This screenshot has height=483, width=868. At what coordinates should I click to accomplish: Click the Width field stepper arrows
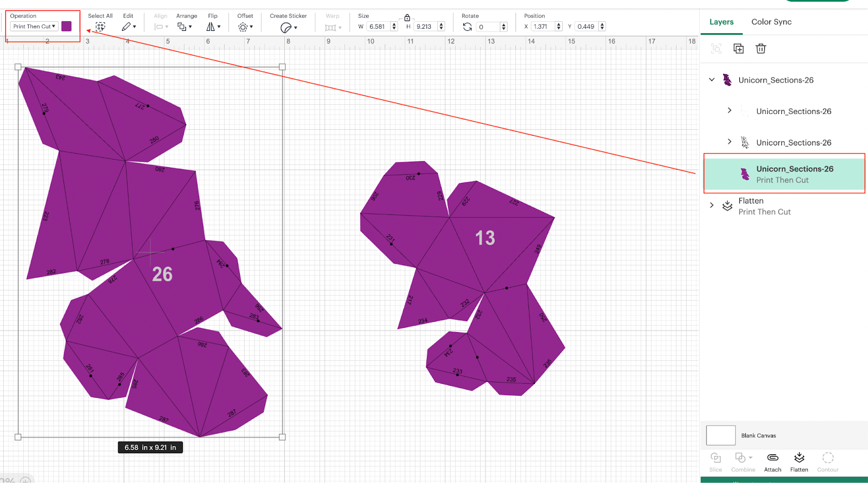point(394,27)
